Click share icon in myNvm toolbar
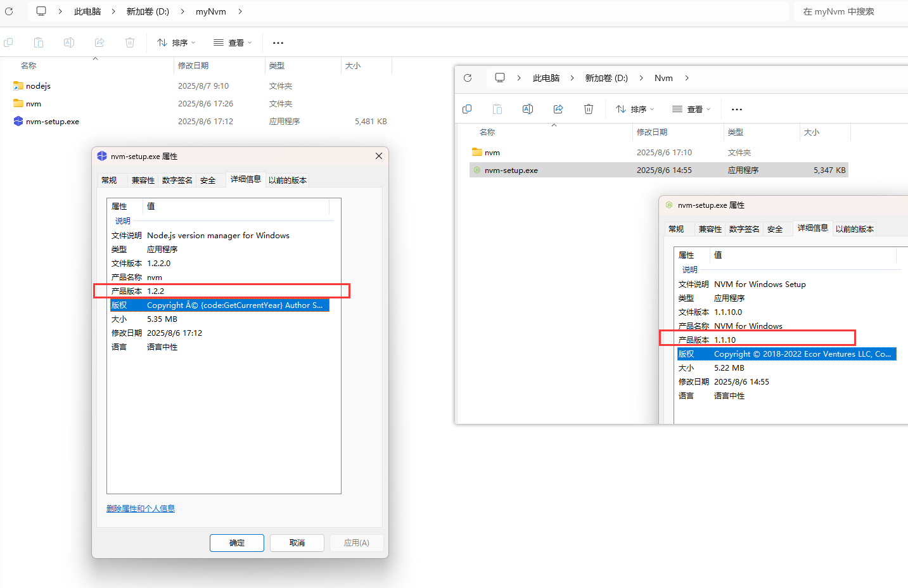This screenshot has height=588, width=908. [x=99, y=42]
